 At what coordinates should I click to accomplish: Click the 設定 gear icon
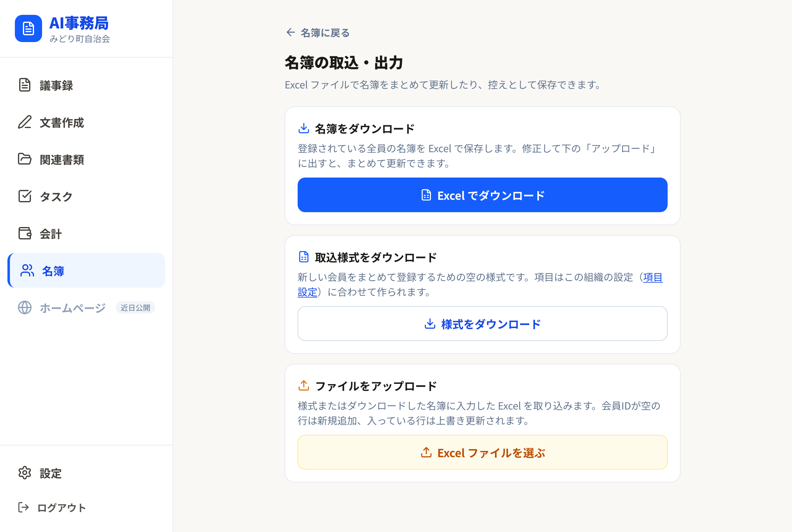click(x=25, y=473)
